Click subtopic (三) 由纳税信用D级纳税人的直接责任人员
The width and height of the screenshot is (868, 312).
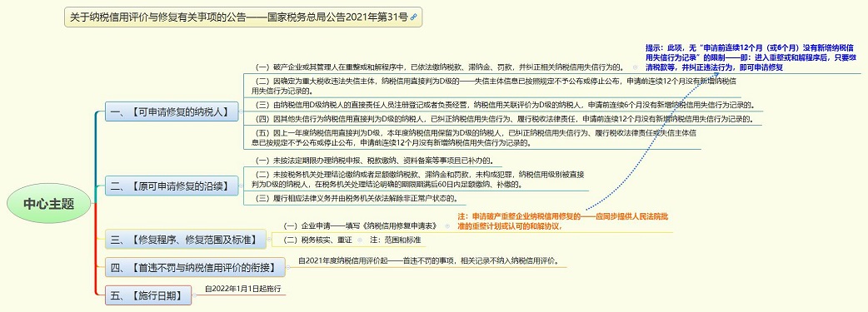click(505, 104)
